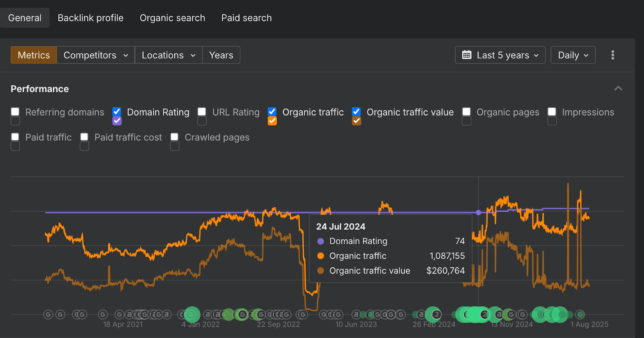Click the '2' marker above 26 Feb 2024
This screenshot has height=338, width=644.
(436, 314)
